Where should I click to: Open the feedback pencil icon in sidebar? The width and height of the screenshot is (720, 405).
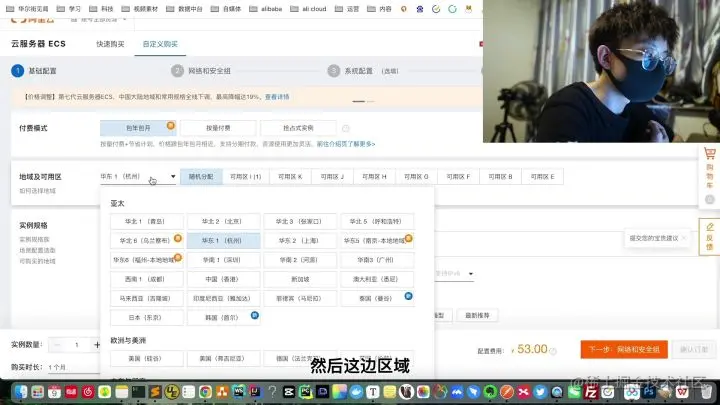(x=710, y=227)
